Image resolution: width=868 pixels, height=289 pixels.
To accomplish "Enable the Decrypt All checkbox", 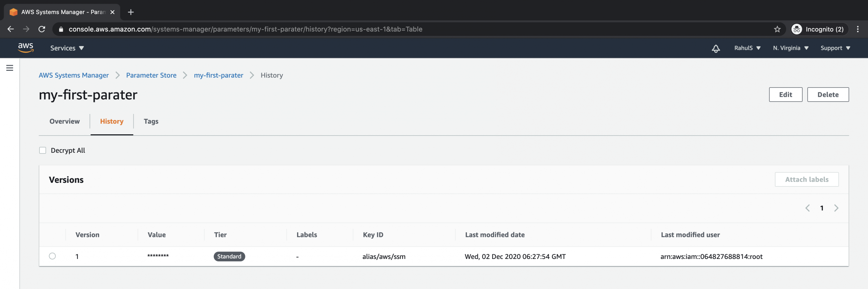I will point(43,150).
